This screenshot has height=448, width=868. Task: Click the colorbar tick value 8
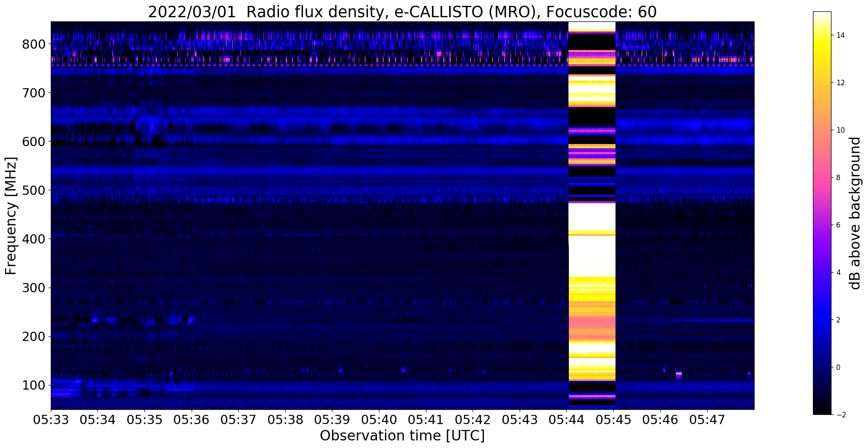click(838, 178)
